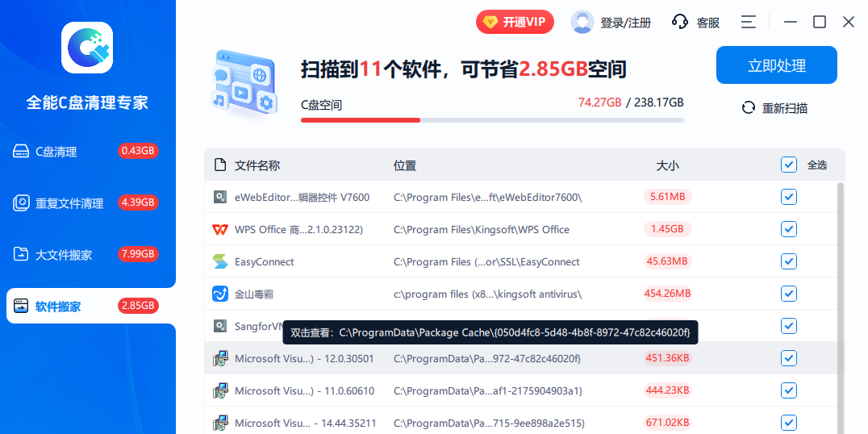Click the 开通VIP button
Image resolution: width=868 pixels, height=434 pixels.
coord(515,23)
